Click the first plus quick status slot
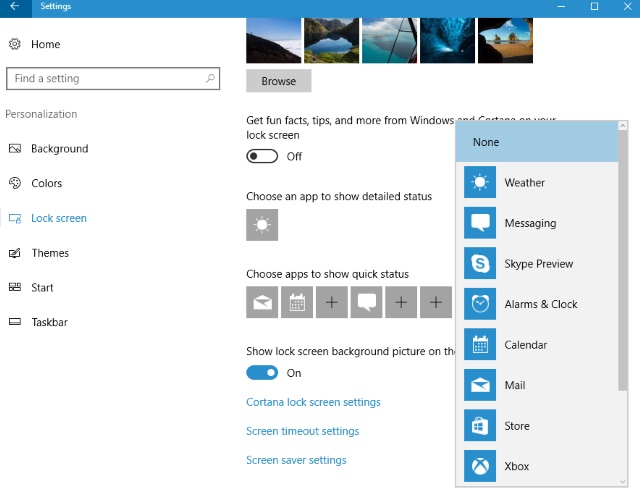The width and height of the screenshot is (640, 493). point(332,302)
